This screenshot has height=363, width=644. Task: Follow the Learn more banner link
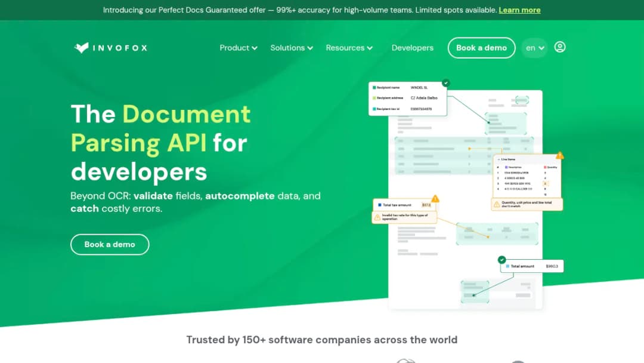pyautogui.click(x=519, y=10)
